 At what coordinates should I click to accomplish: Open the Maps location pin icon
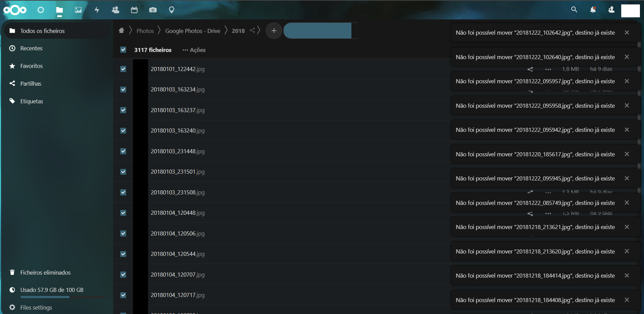pos(172,10)
